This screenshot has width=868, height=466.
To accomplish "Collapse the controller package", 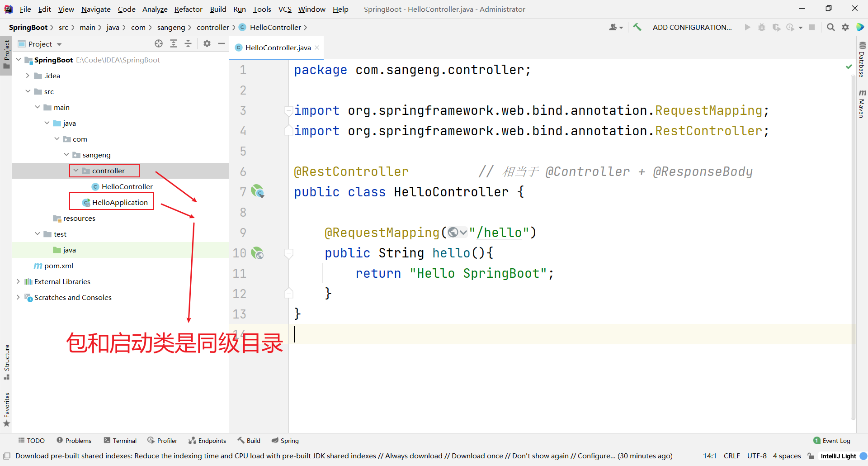I will pyautogui.click(x=76, y=171).
